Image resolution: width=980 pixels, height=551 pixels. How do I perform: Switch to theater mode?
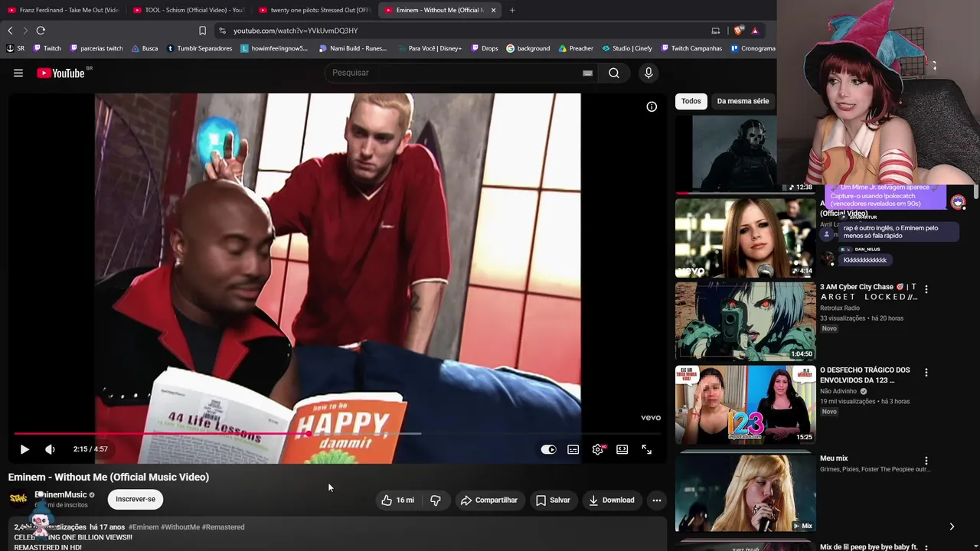click(x=622, y=449)
